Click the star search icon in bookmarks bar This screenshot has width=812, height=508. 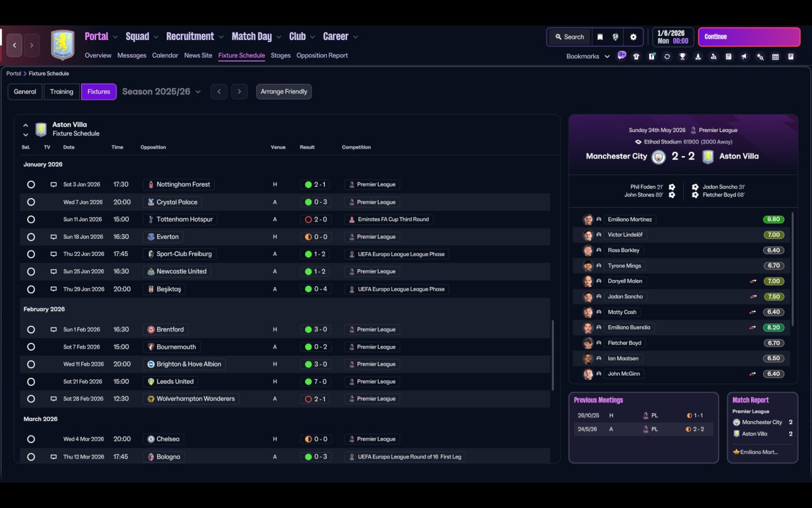(x=760, y=57)
